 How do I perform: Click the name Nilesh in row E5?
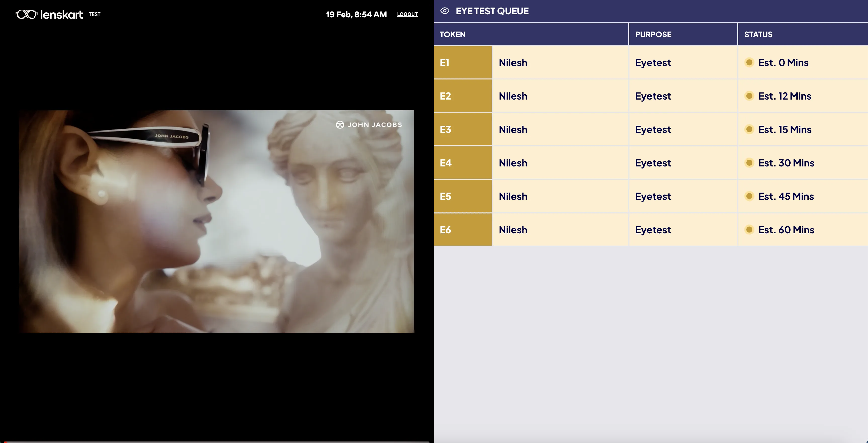(513, 196)
